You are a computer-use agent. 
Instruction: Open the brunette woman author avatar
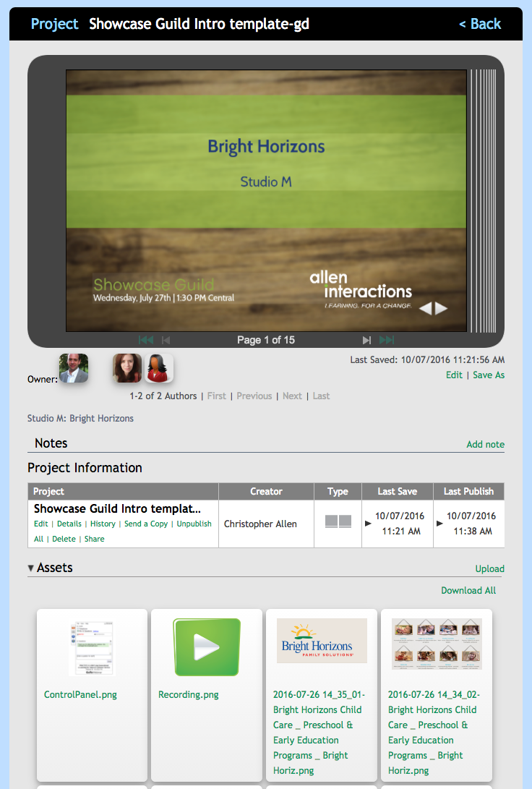[x=126, y=368]
